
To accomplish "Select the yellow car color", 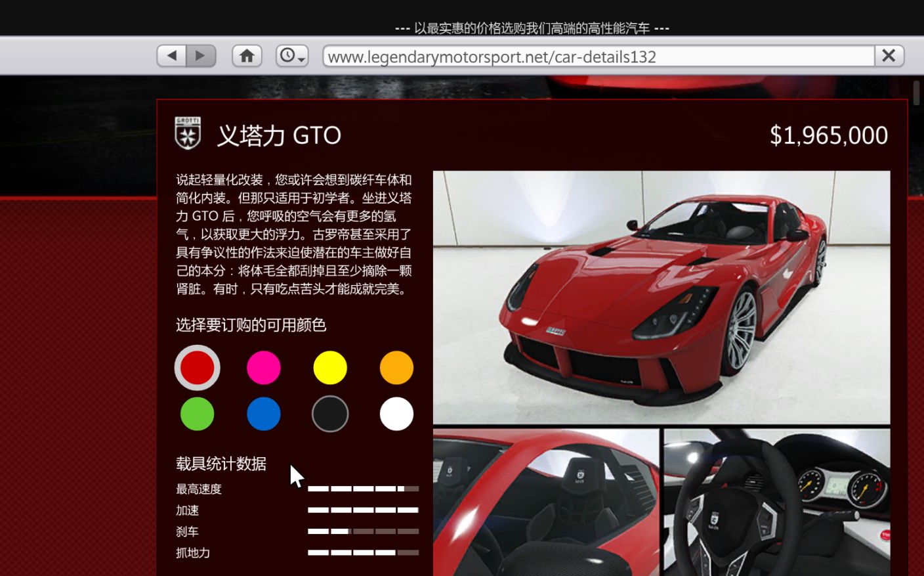I will pos(330,368).
